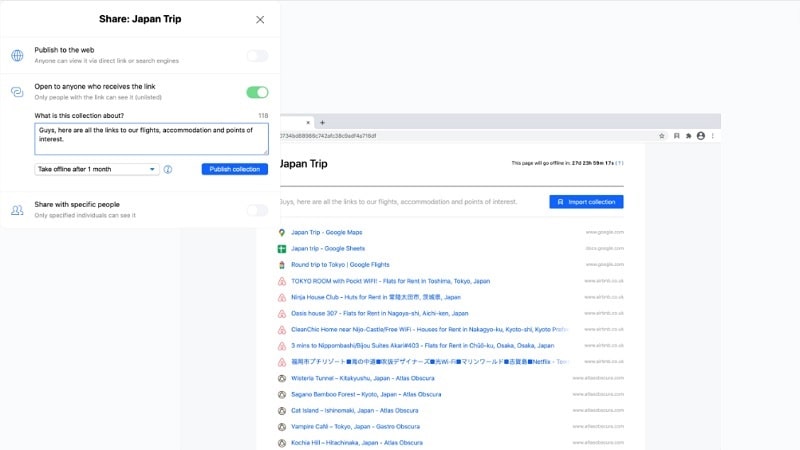
Task: Click Airbnb icon beside 3 mins to Nippombashi
Action: click(282, 346)
